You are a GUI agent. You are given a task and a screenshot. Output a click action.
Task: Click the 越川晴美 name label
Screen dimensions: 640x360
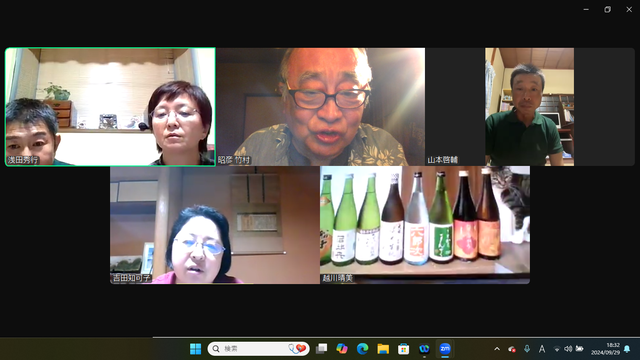(337, 278)
